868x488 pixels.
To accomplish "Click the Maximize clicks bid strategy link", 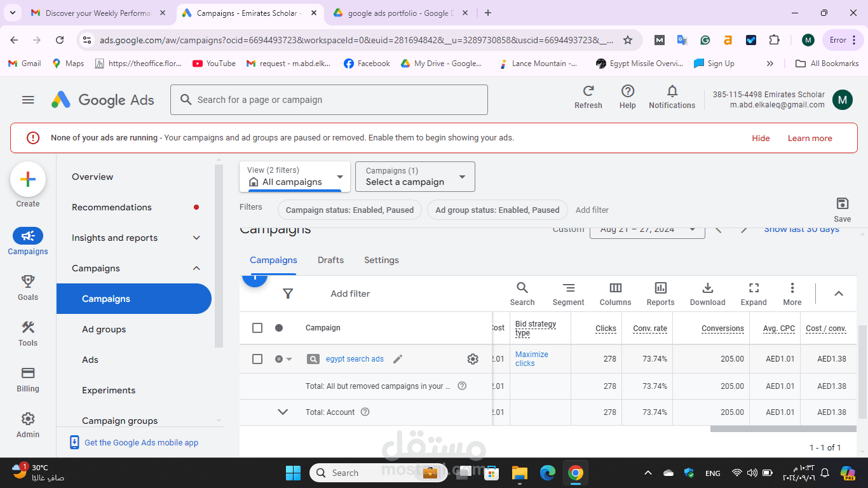I will 531,359.
